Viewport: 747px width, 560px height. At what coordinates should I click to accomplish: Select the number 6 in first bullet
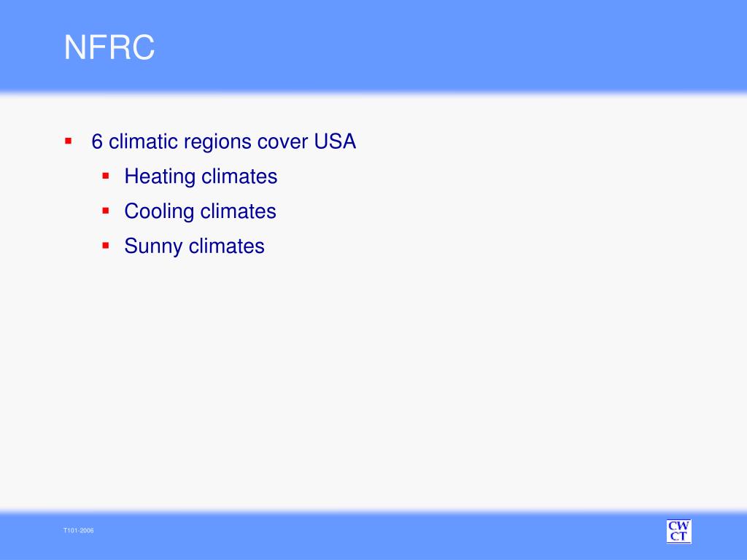click(97, 141)
